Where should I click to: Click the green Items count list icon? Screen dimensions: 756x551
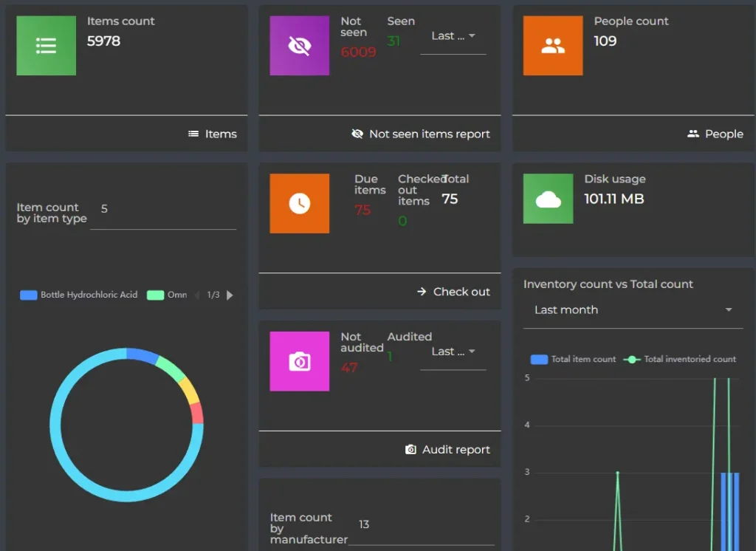click(47, 45)
